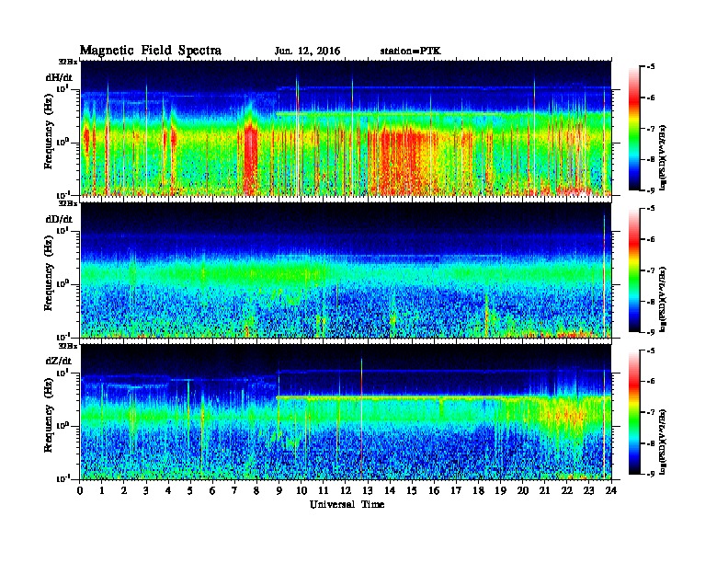Screen dimensions: 728x563
Task: Click hour 3 on Universal Time axis
Action: point(146,490)
